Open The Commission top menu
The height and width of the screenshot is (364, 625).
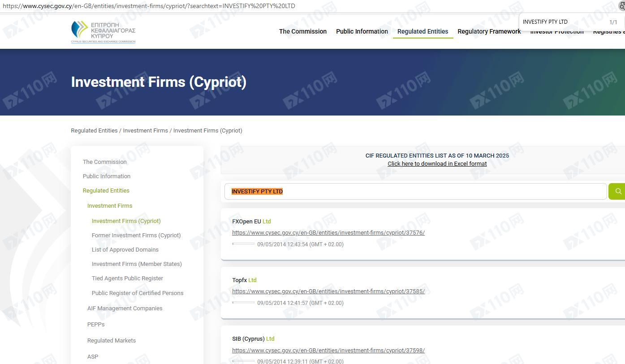(303, 31)
